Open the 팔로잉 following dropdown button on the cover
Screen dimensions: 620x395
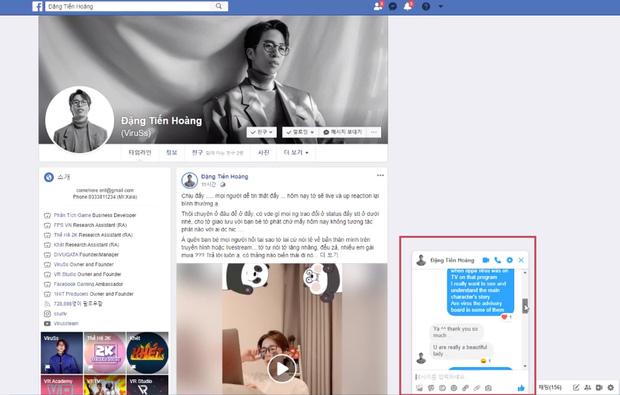click(x=300, y=132)
